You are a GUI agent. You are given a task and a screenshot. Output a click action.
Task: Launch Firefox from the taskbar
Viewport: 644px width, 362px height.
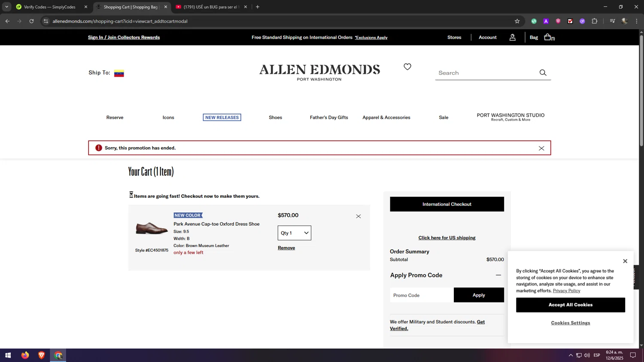point(25,355)
